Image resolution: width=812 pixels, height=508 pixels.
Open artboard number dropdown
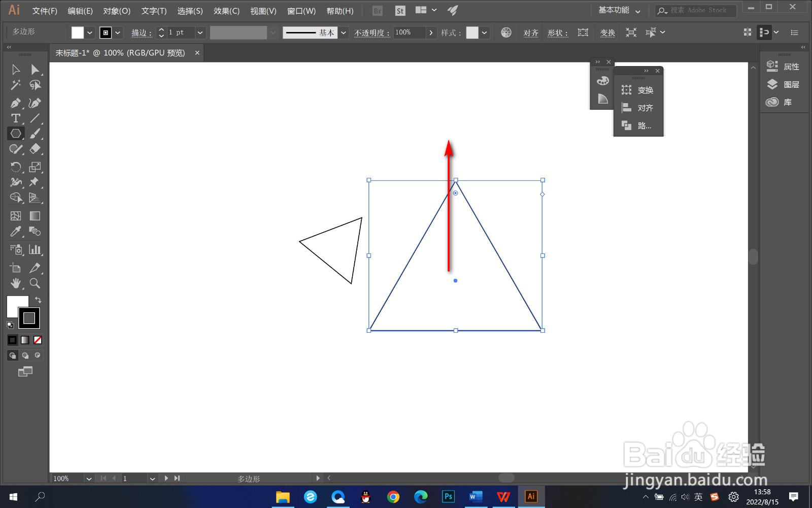tap(152, 479)
